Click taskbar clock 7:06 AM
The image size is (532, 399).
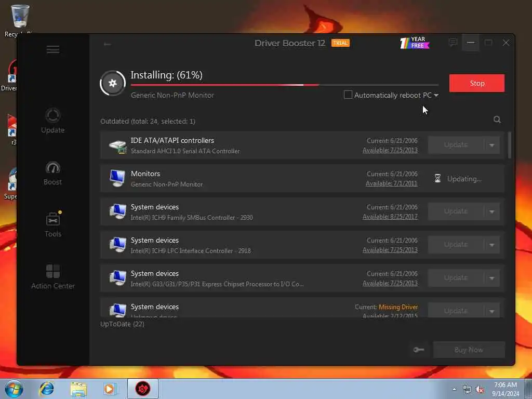(x=505, y=385)
